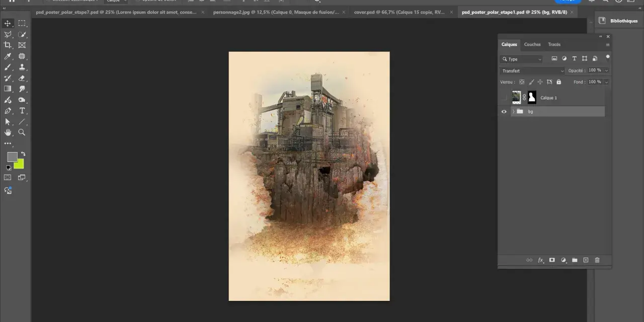
Task: Create new fill or adjustment layer
Action: 563,260
